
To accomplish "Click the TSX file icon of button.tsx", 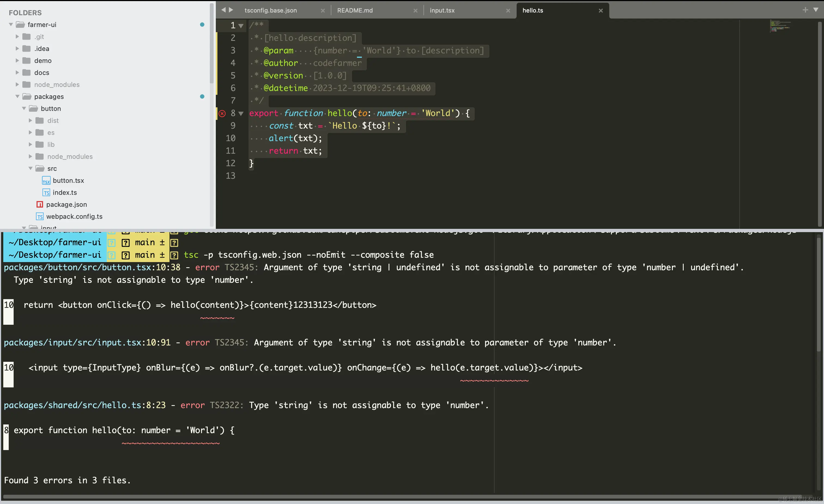I will (x=46, y=181).
